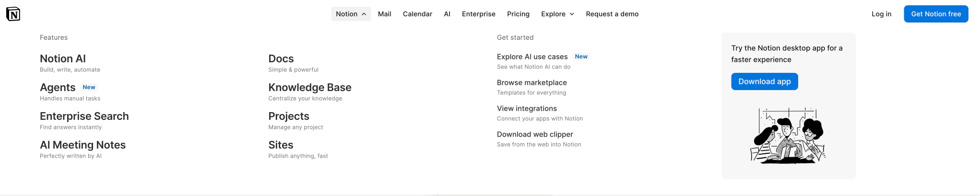The image size is (980, 196).
Task: Click the 'Manage any project' subtitle
Action: [x=296, y=127]
